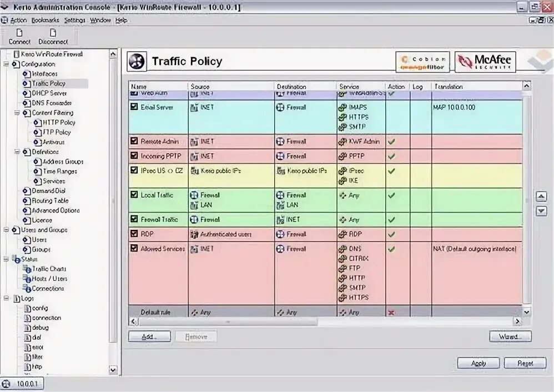
Task: Move selected rule down with arrow button
Action: 541,211
